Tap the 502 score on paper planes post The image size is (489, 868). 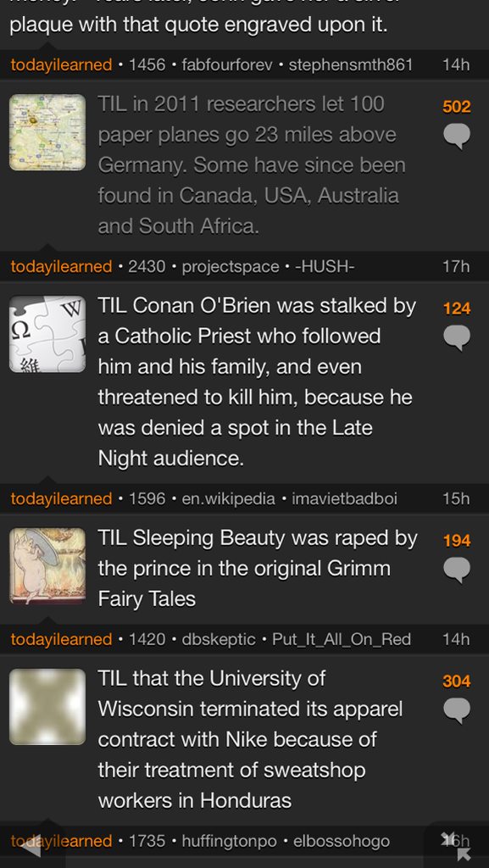(x=456, y=106)
